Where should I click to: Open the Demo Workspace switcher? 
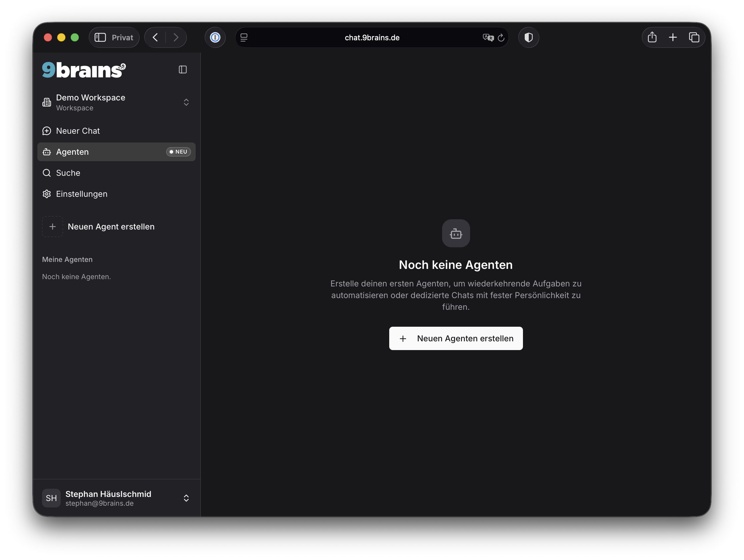pos(117,102)
